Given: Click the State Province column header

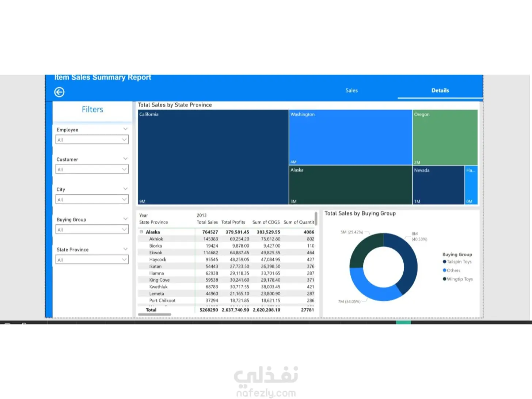Looking at the screenshot, I should (x=153, y=222).
